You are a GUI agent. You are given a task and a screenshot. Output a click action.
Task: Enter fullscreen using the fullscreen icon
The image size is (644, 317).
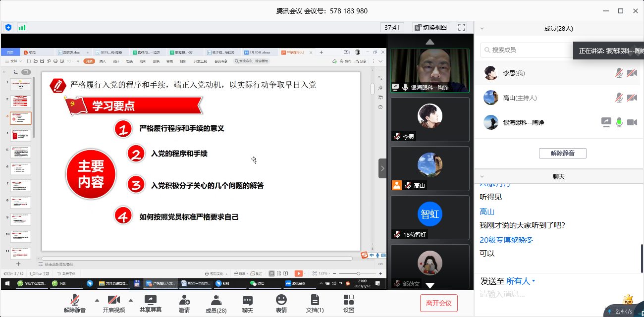[x=462, y=27]
